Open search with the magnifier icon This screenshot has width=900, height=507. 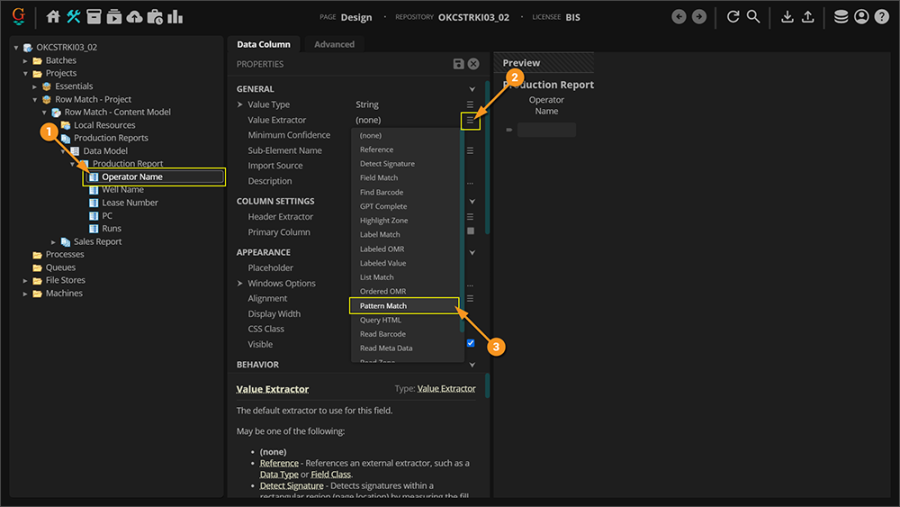[x=753, y=17]
